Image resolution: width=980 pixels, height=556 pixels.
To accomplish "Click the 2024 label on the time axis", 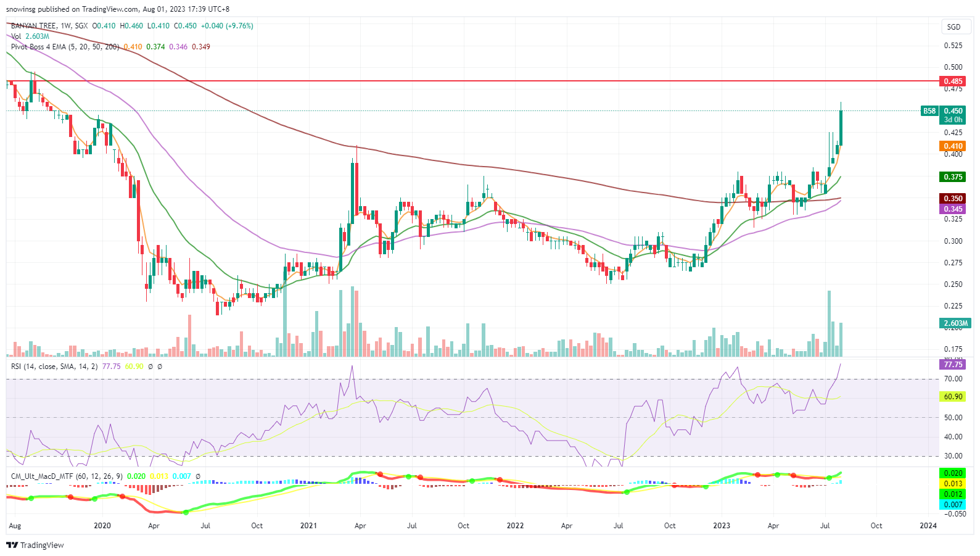I will coord(928,526).
